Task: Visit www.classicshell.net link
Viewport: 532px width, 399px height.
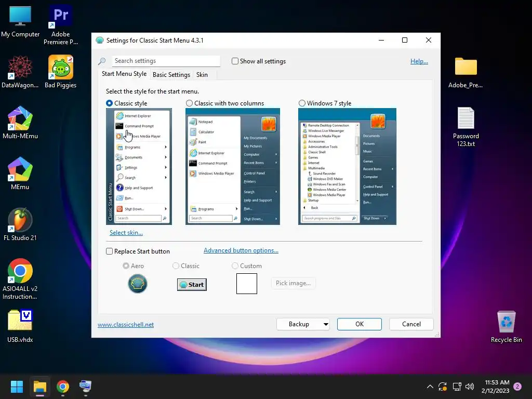Action: (126, 325)
